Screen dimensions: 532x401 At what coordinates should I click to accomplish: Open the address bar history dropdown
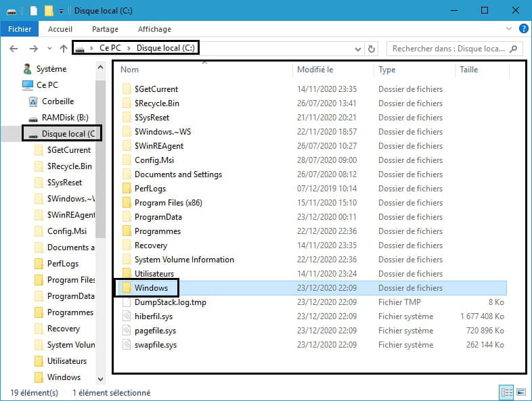tap(357, 49)
